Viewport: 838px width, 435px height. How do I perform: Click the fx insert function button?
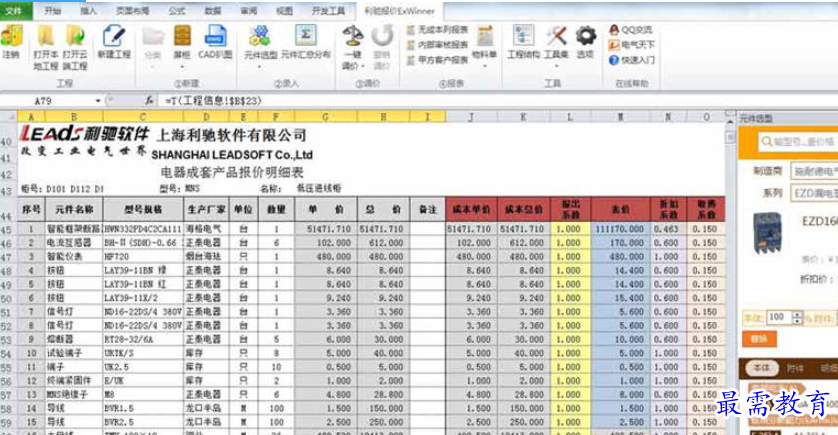pyautogui.click(x=149, y=100)
